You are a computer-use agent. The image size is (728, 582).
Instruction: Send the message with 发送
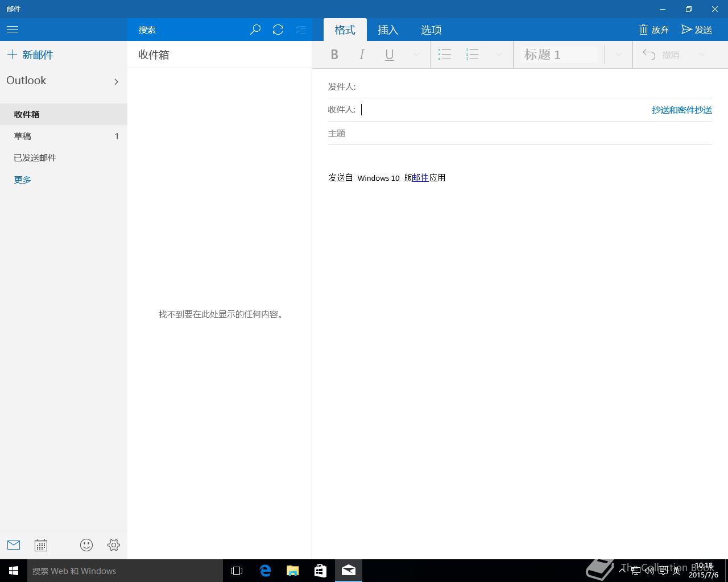[697, 30]
